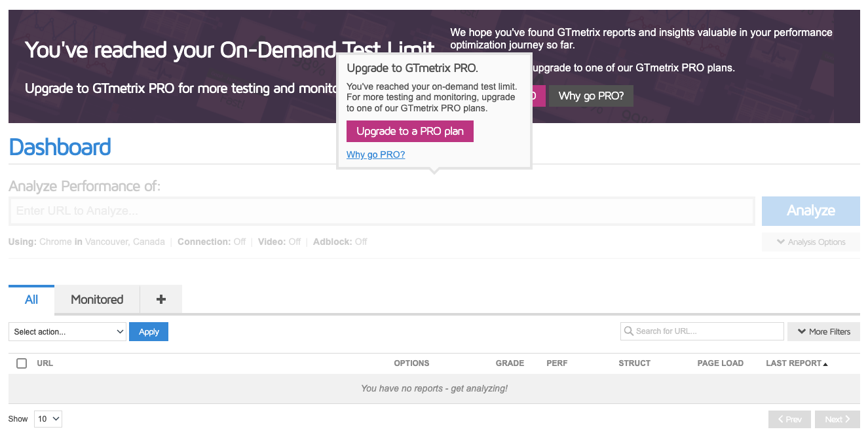Viewport: 868px width, 440px height.
Task: Click 'You have no reports - get analyzing!' message
Action: 434,388
